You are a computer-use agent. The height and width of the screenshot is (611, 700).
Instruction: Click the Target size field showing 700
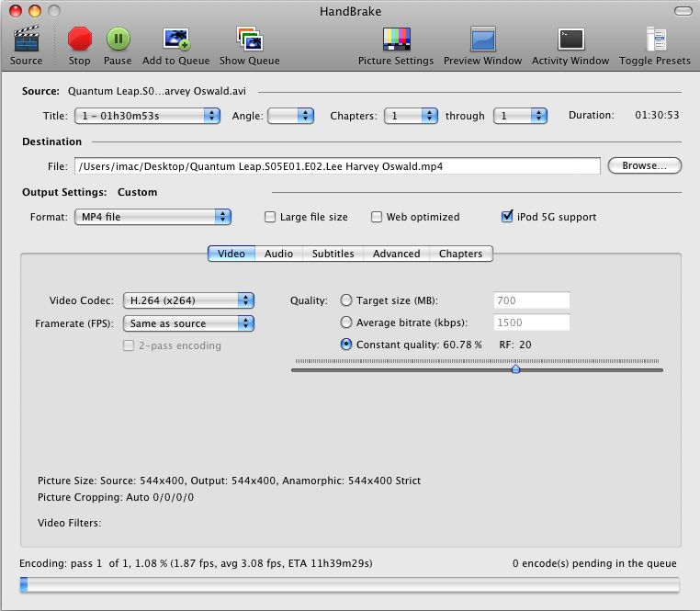pyautogui.click(x=532, y=300)
